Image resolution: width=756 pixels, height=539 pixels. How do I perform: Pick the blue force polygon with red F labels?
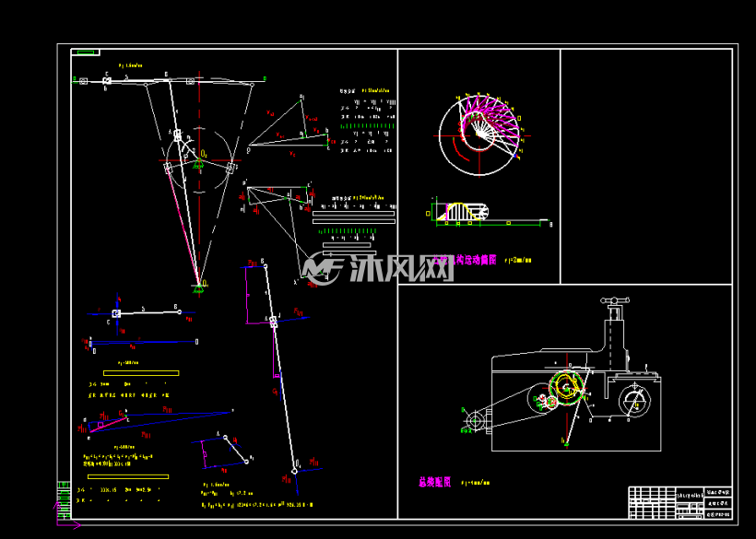coord(155,422)
